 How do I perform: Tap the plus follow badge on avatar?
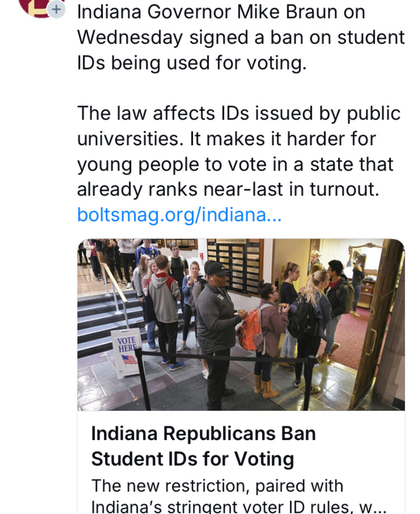tap(57, 9)
